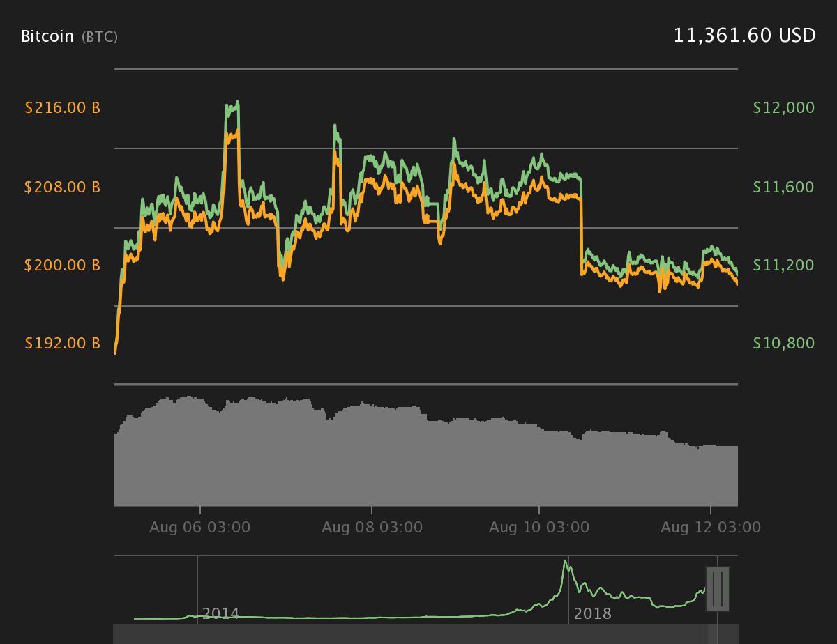Click the $11,200 price axis label
The image size is (837, 644).
coord(784,265)
